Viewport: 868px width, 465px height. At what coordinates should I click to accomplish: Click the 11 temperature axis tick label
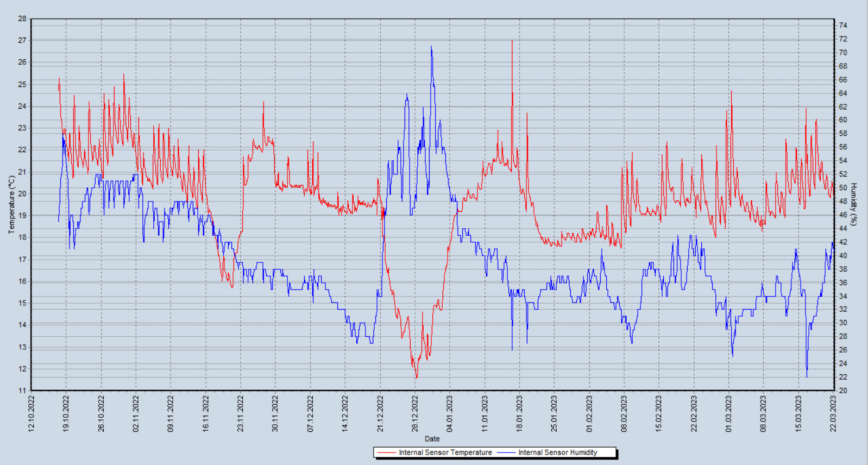[x=22, y=391]
